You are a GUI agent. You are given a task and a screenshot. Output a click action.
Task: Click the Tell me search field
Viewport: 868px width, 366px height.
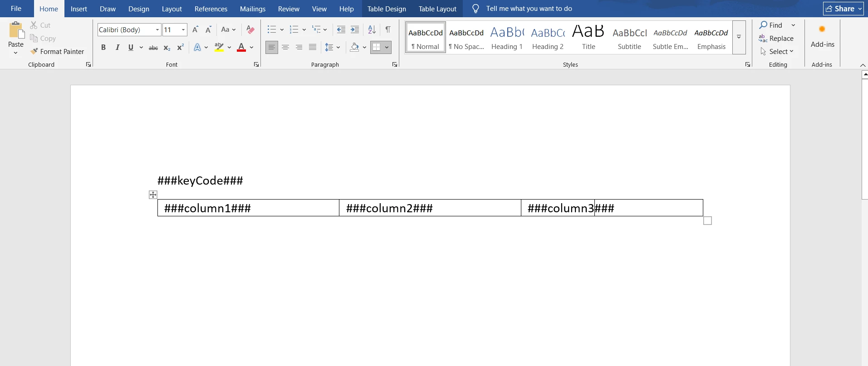click(529, 9)
